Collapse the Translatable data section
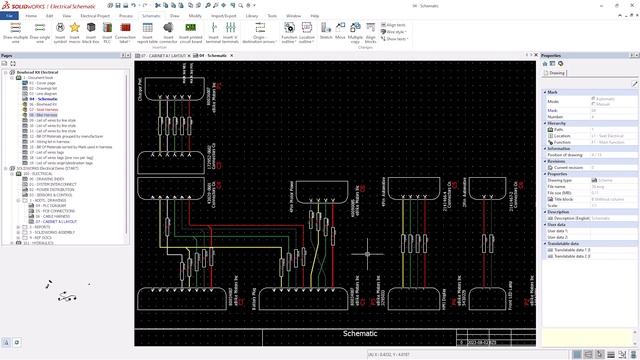The height and width of the screenshot is (360, 640). pos(545,243)
